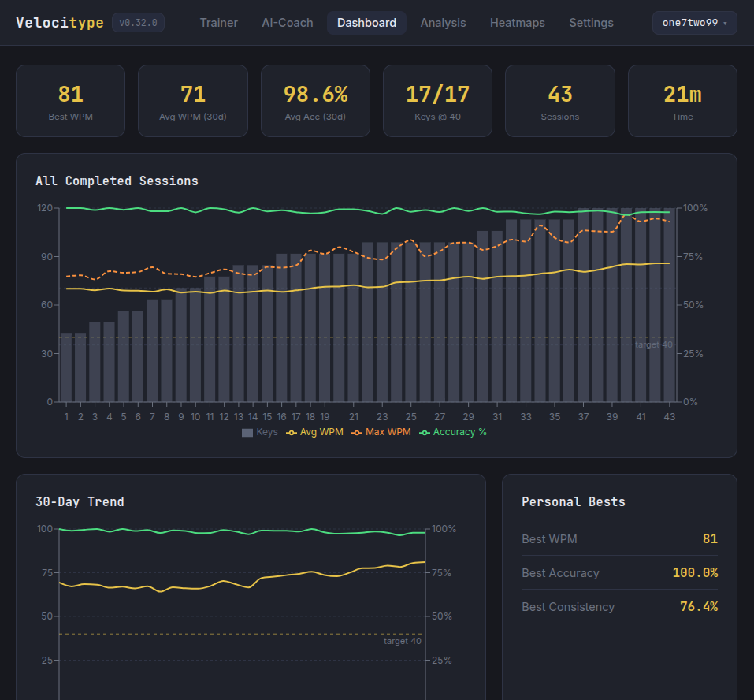Click session 21 tick on sessions chart

click(x=354, y=417)
